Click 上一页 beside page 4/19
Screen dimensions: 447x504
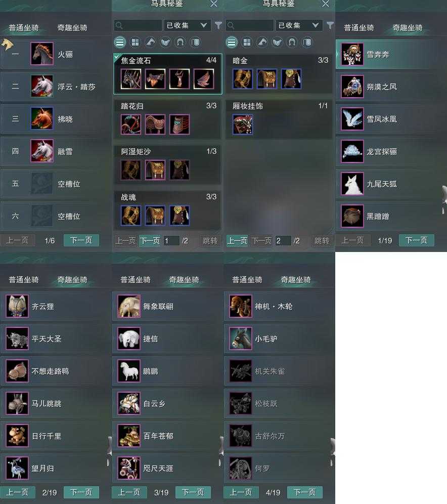click(241, 492)
